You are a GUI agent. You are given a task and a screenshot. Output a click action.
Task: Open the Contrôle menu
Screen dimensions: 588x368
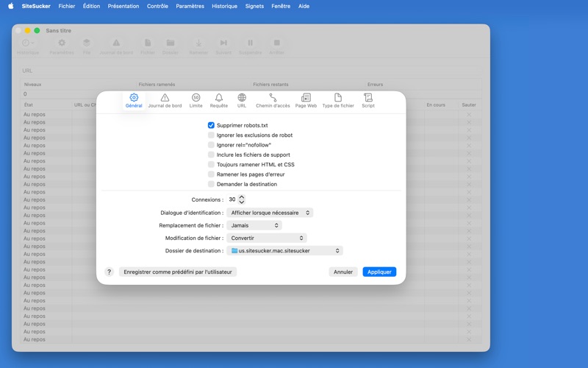(x=157, y=6)
